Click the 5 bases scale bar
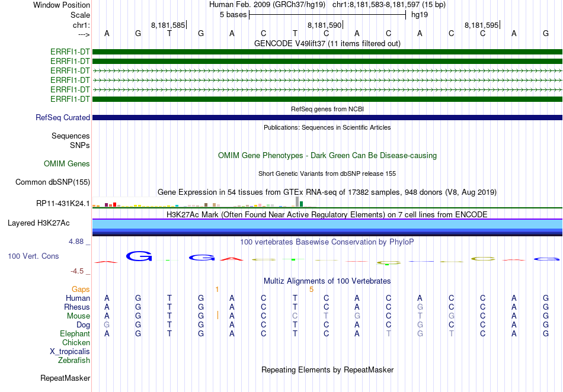 [328, 15]
